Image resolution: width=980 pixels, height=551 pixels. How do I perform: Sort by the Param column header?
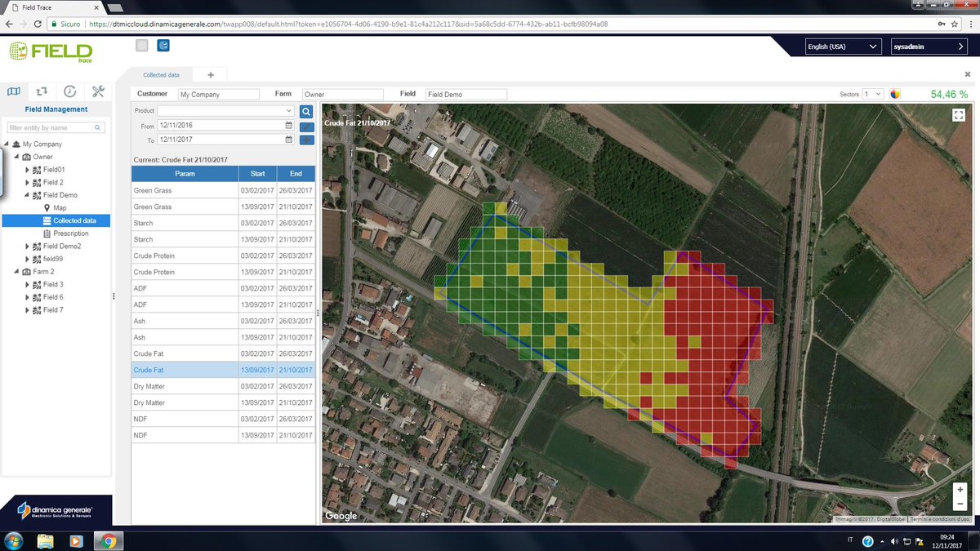pos(185,174)
